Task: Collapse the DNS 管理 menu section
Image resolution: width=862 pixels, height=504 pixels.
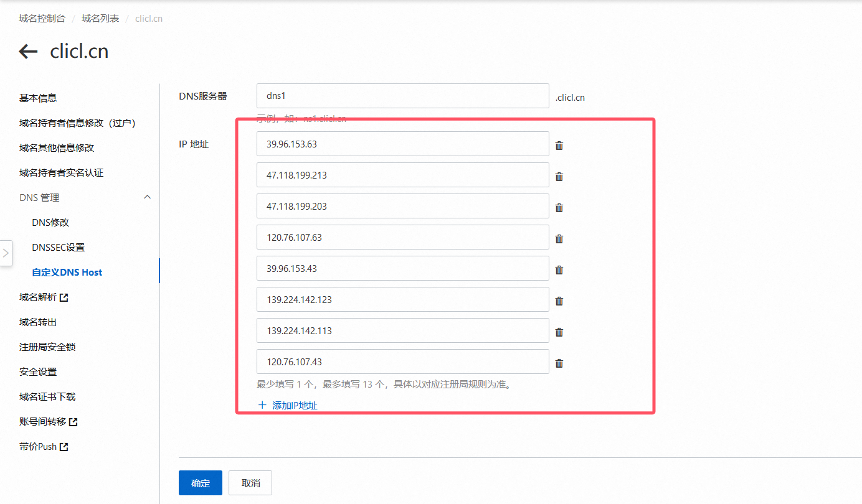Action: (148, 197)
